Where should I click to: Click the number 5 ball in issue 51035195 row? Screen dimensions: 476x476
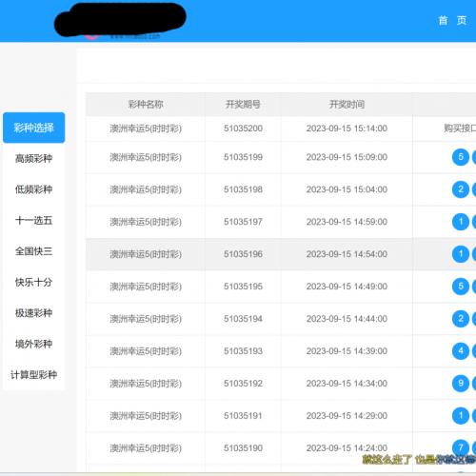click(461, 287)
